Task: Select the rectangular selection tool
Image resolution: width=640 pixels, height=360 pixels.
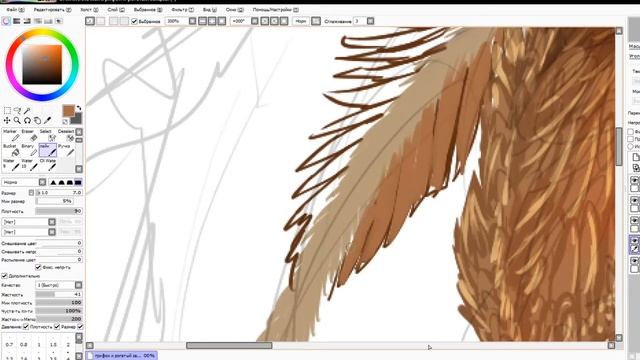Action: click(7, 111)
